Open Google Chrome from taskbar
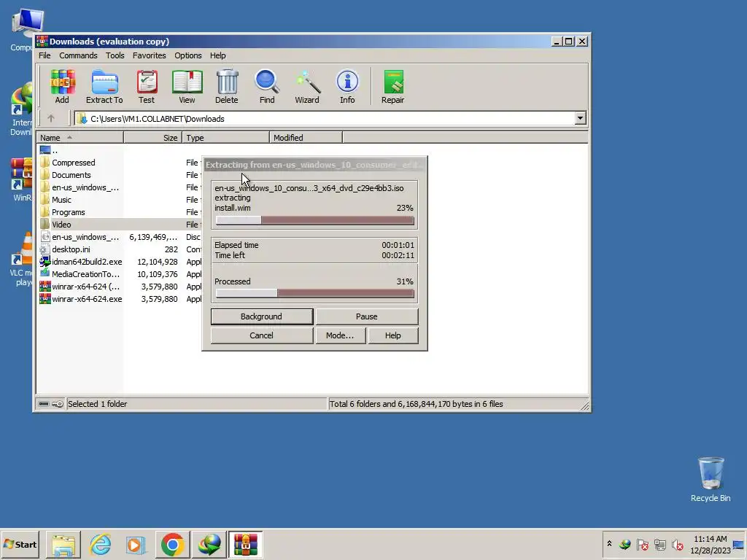This screenshot has width=747, height=560. [x=172, y=544]
